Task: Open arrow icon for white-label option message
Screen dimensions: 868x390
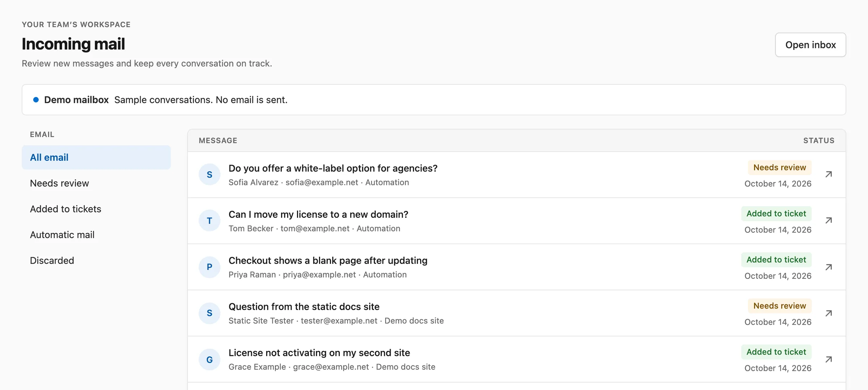Action: [x=829, y=174]
